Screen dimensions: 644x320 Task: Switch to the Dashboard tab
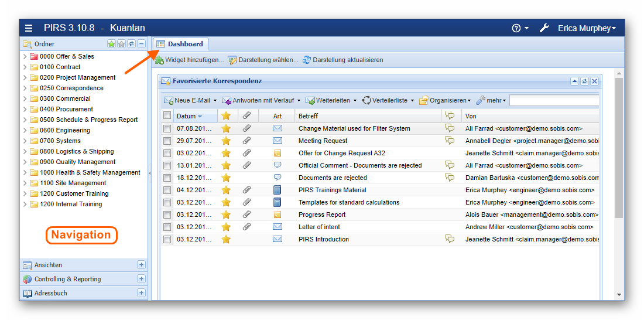click(x=180, y=44)
